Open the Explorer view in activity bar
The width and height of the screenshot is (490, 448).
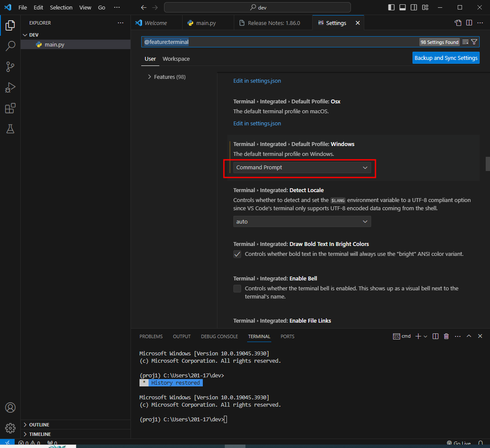coord(10,25)
